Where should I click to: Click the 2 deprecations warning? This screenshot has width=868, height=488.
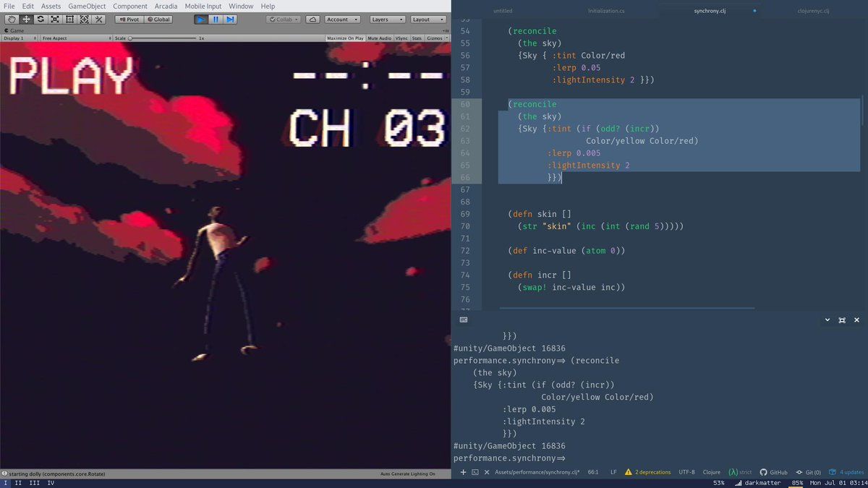648,472
